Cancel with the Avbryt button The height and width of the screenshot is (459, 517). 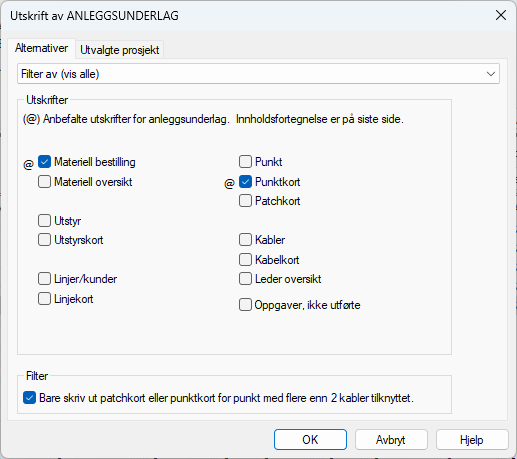[x=391, y=440]
